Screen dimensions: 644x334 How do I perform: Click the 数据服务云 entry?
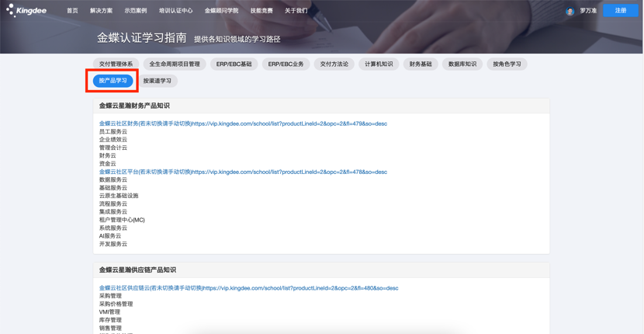coord(113,179)
